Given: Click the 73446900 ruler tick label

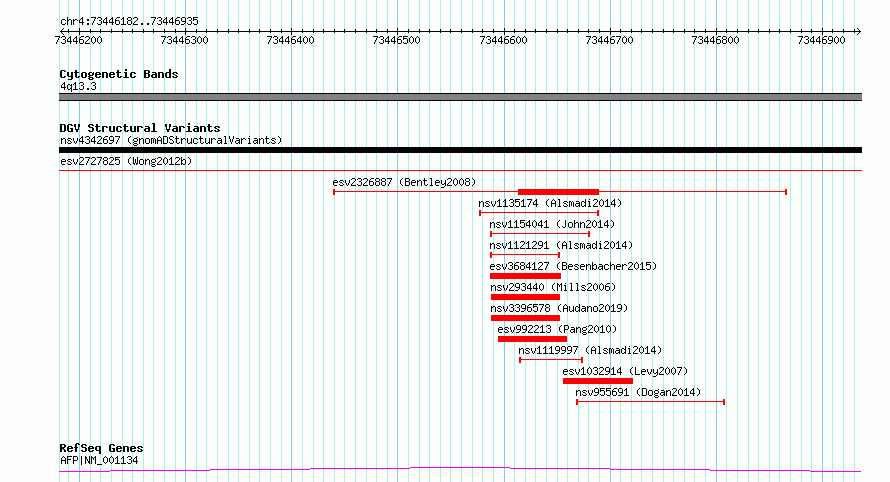Looking at the screenshot, I should (x=821, y=40).
